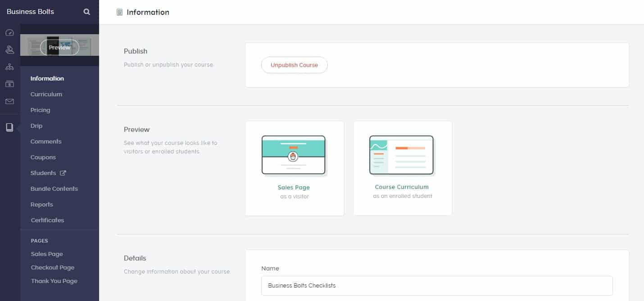Screen dimensions: 644x301
Task: Go to Pricing settings
Action: [40, 110]
